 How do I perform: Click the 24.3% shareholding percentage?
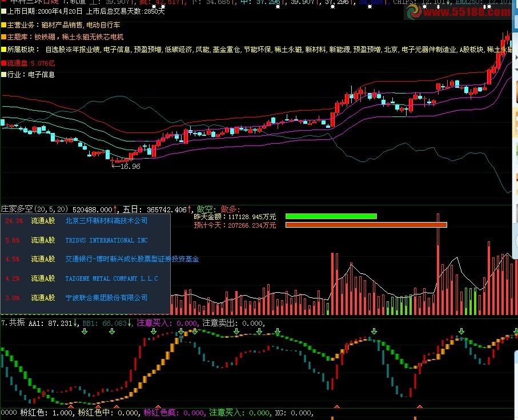[14, 221]
